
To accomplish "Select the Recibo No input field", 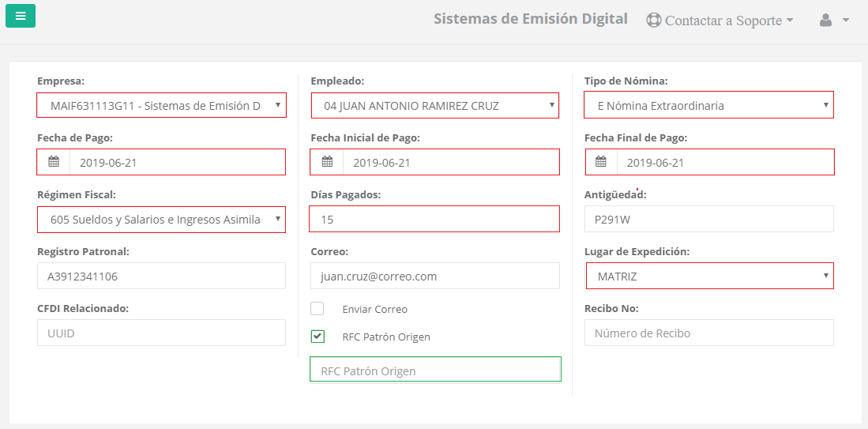I will [709, 333].
